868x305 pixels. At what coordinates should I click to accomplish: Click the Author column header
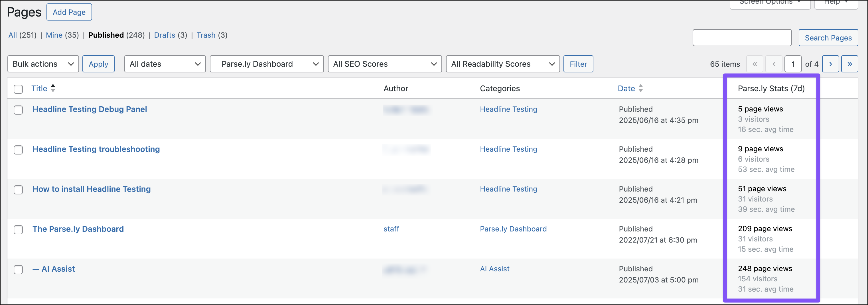click(x=396, y=88)
